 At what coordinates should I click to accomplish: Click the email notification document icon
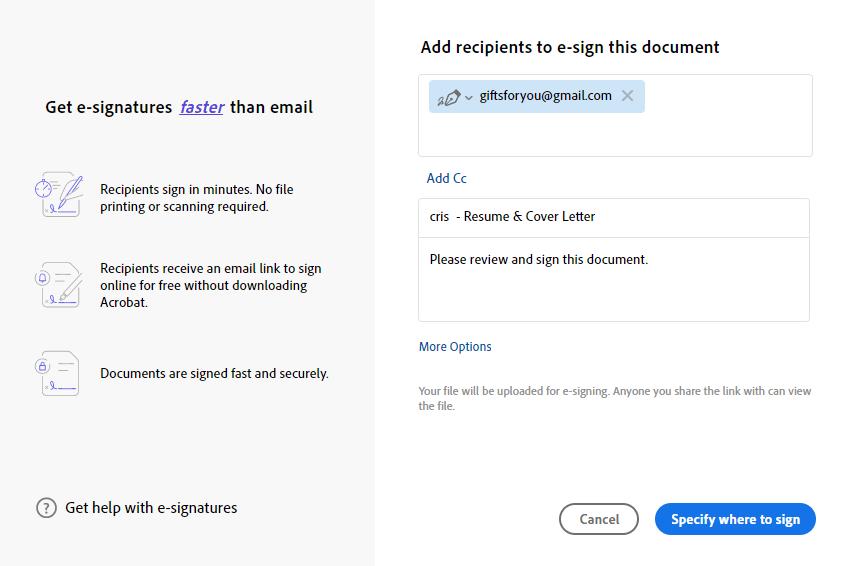click(x=59, y=285)
